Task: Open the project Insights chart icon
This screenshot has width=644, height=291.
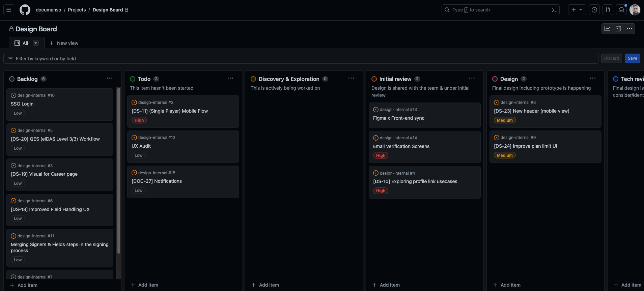Action: tap(607, 29)
